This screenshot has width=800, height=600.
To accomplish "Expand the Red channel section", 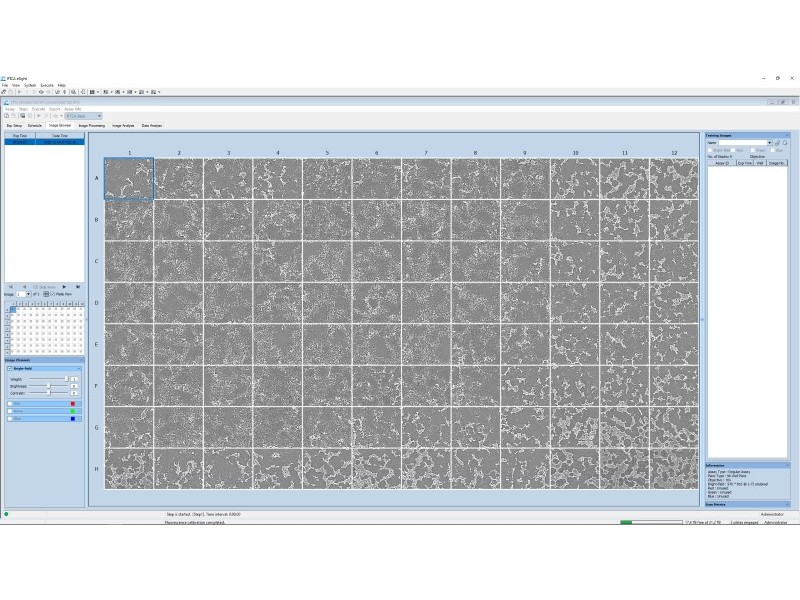I will click(79, 404).
